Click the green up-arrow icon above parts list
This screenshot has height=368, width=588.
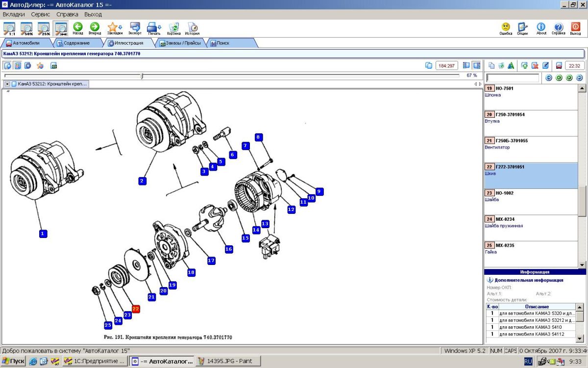click(x=524, y=65)
